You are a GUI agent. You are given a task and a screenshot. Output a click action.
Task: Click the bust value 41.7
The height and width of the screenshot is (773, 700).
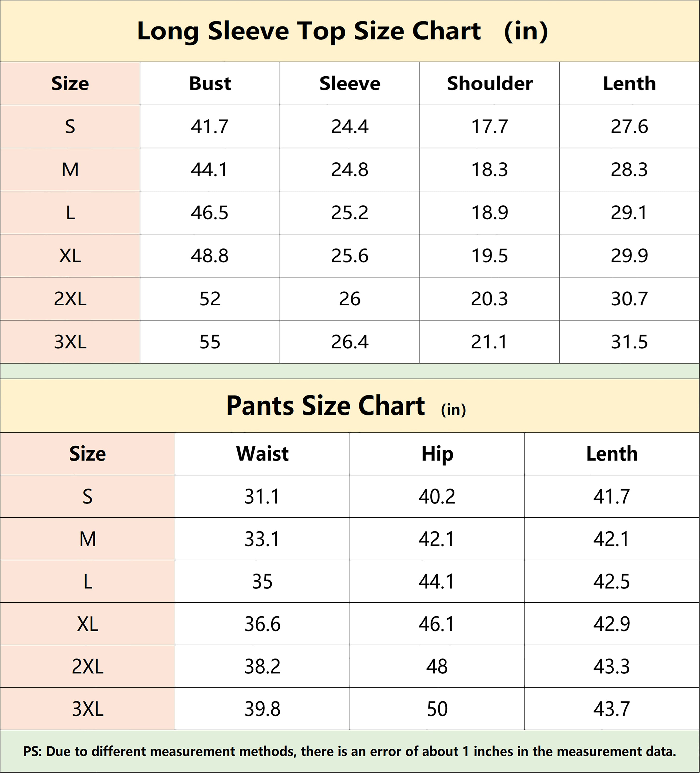[x=210, y=126]
